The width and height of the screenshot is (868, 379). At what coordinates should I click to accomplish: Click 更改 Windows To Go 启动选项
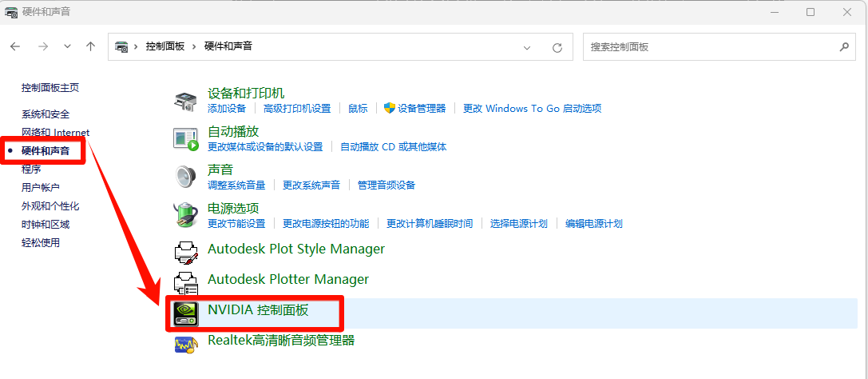(x=533, y=109)
